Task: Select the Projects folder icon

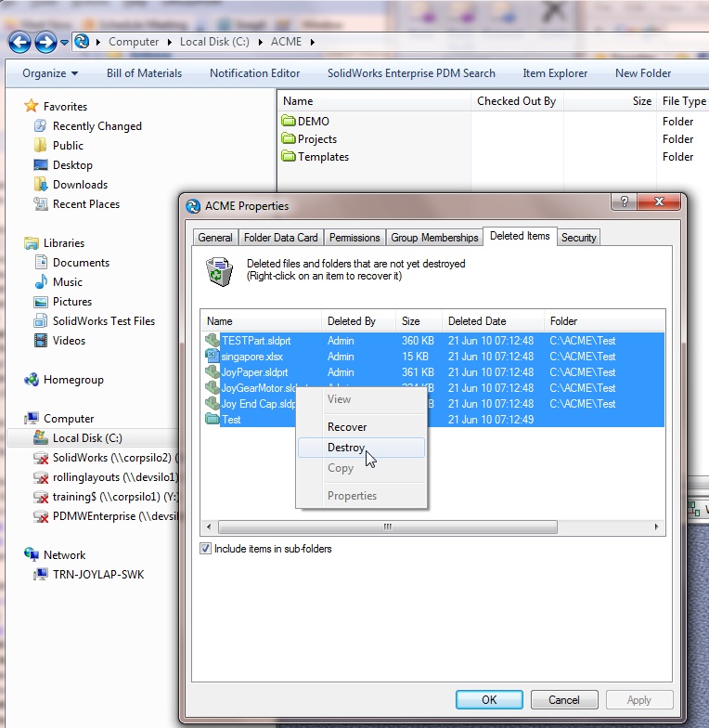Action: 288,138
